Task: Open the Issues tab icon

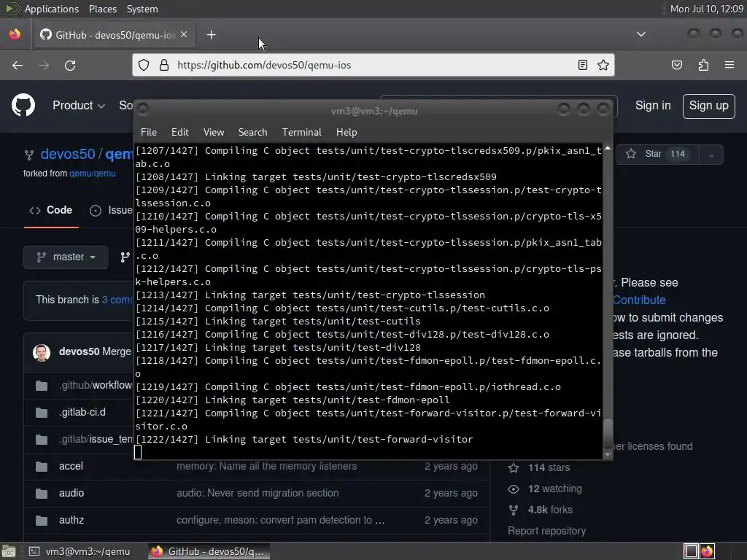Action: click(96, 211)
